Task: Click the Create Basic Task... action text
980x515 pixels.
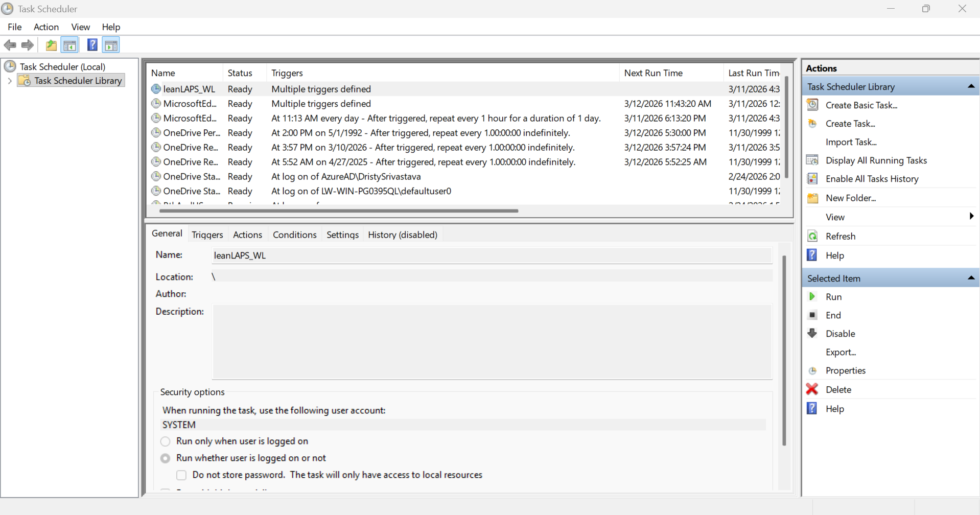Action: (x=861, y=105)
